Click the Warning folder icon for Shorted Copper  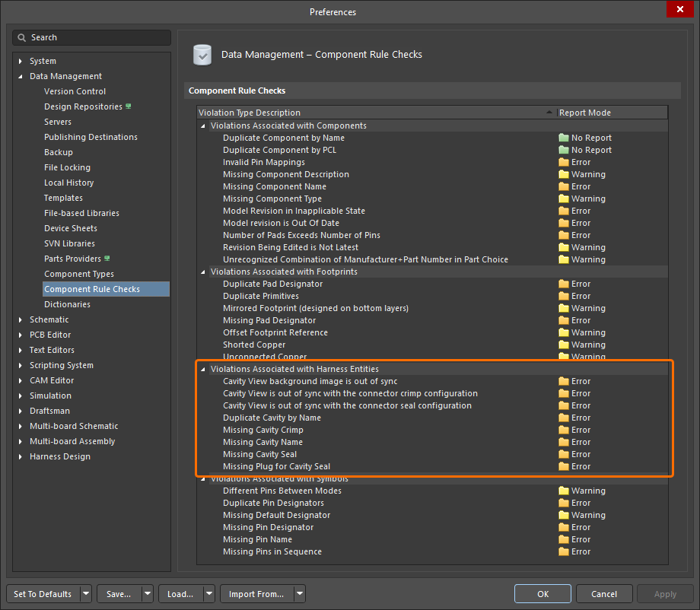point(564,345)
